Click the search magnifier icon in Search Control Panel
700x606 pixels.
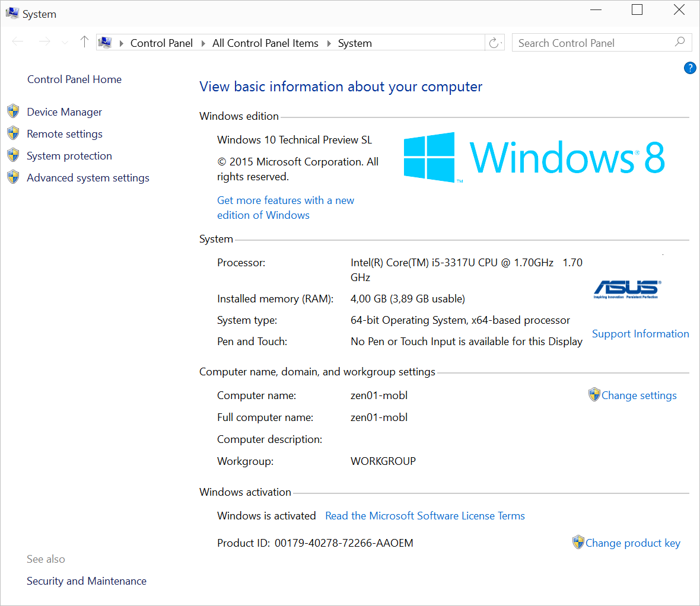click(679, 42)
